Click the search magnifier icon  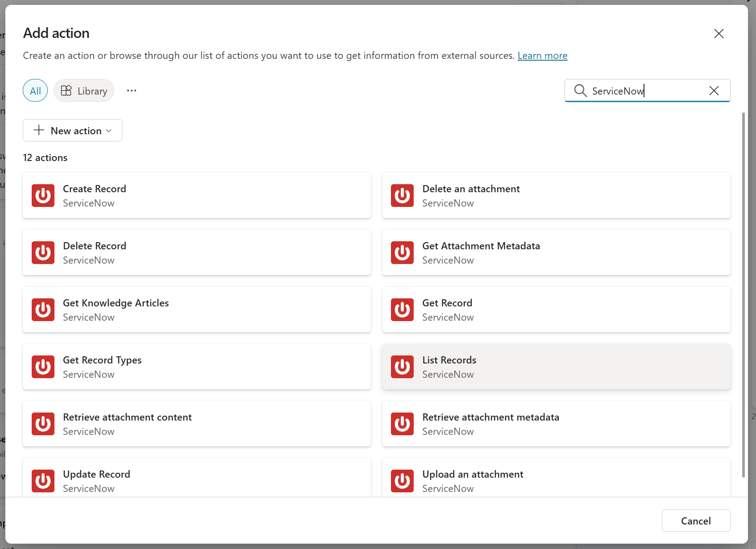click(580, 91)
